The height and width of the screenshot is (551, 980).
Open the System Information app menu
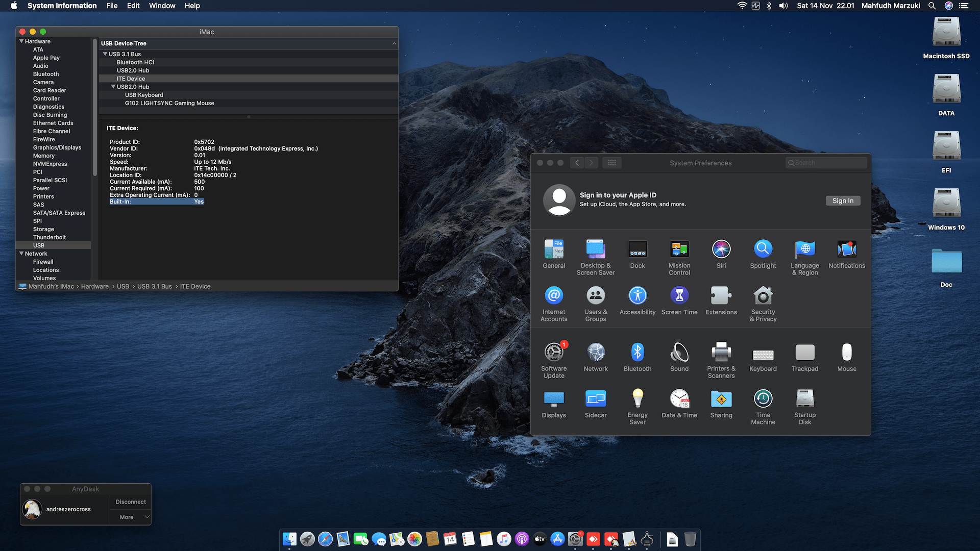point(62,6)
